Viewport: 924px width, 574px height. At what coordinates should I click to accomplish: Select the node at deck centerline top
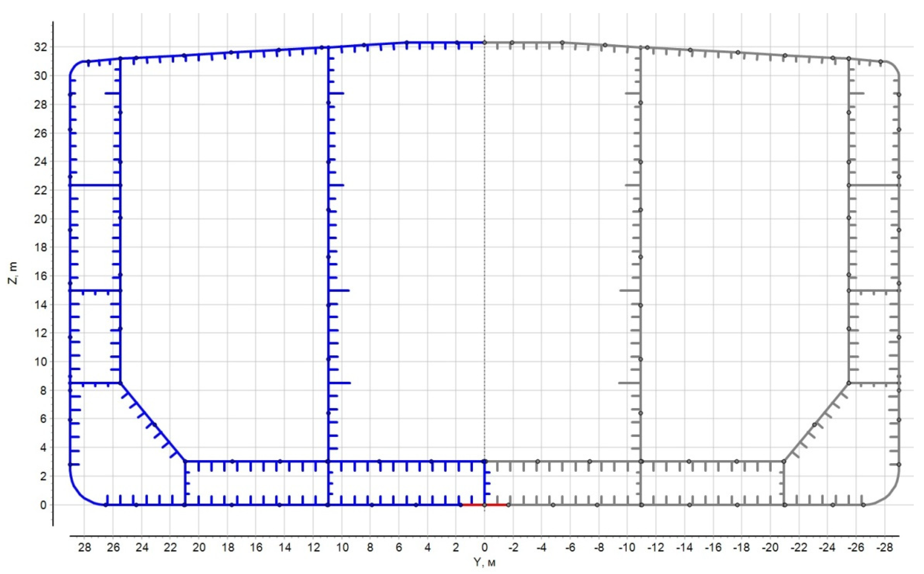484,42
